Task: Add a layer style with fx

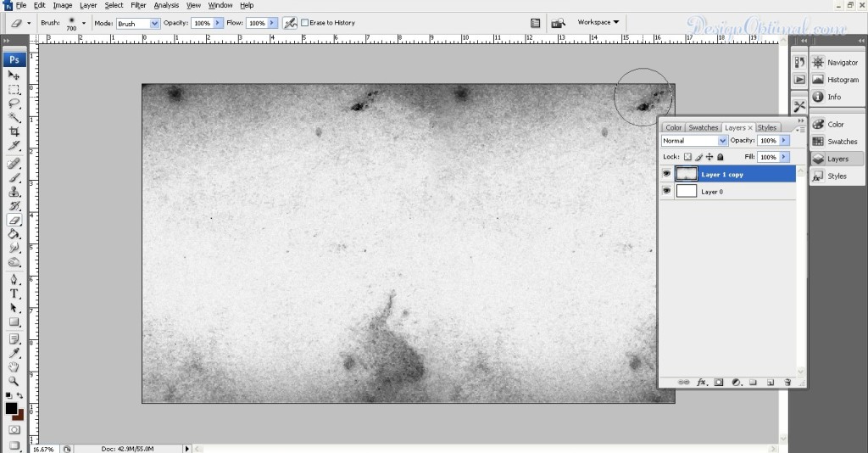Action: click(x=701, y=382)
